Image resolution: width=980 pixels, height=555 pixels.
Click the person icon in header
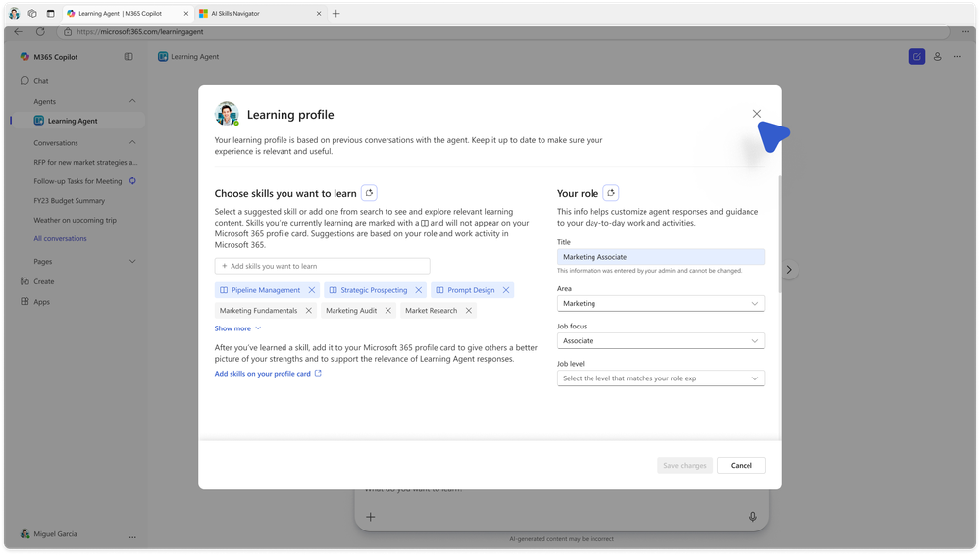[938, 57]
